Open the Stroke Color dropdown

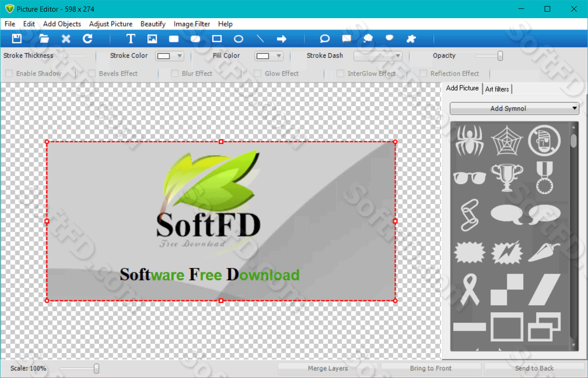[x=170, y=56]
